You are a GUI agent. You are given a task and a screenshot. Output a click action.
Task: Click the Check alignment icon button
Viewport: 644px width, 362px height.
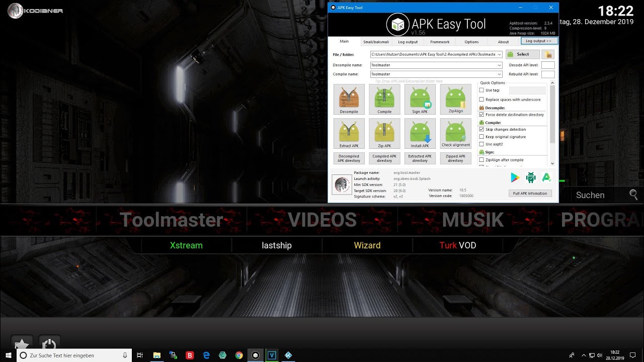point(455,133)
